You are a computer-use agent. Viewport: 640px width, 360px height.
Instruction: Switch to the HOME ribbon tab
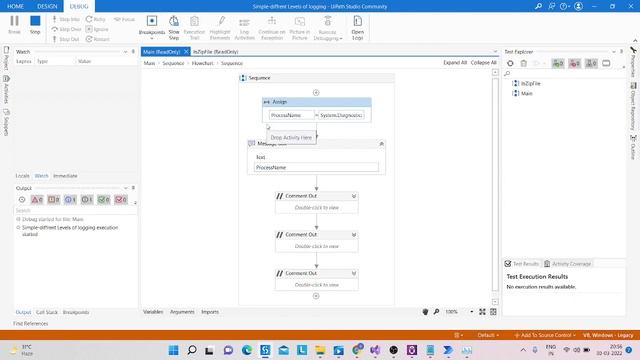pyautogui.click(x=16, y=6)
